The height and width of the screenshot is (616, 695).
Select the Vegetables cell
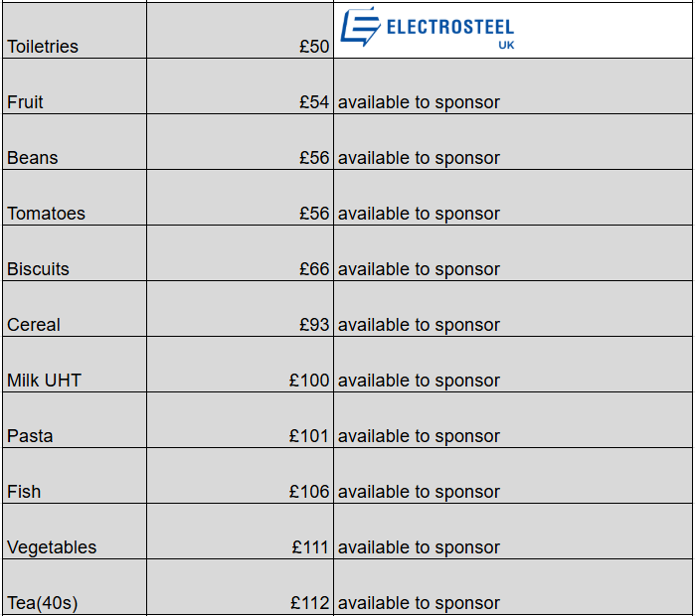52,547
